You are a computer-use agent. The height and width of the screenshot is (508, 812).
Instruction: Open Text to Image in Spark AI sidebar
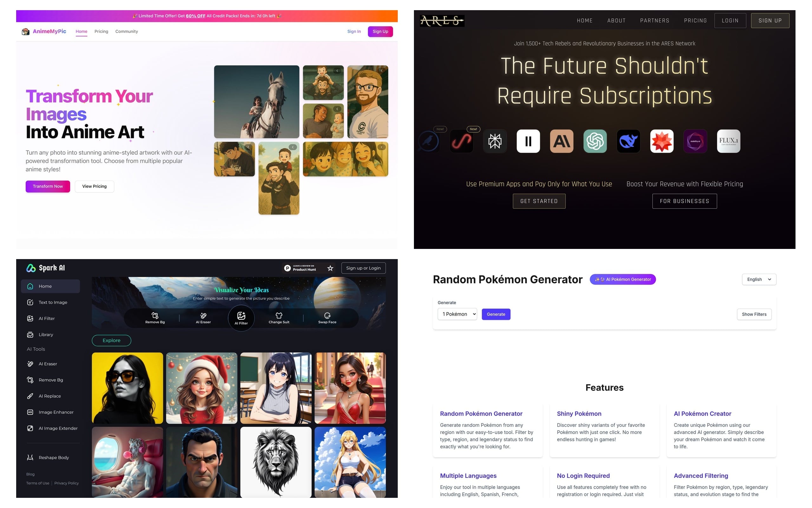click(50, 302)
